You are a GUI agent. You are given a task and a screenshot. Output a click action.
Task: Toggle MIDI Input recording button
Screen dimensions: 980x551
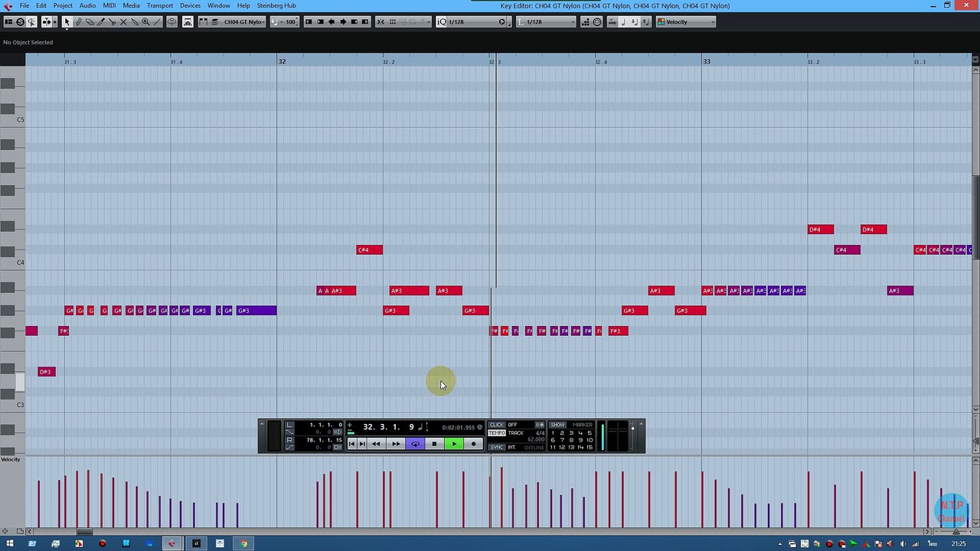(597, 21)
